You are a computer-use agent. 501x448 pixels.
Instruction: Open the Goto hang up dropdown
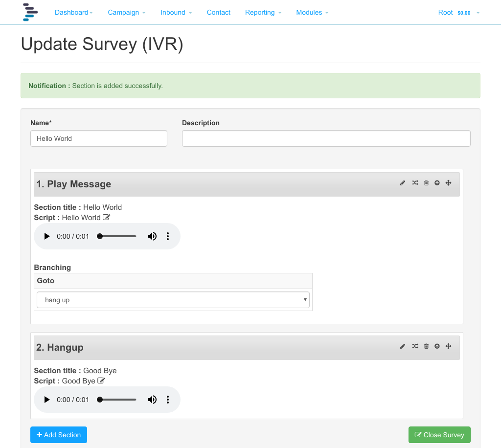173,300
